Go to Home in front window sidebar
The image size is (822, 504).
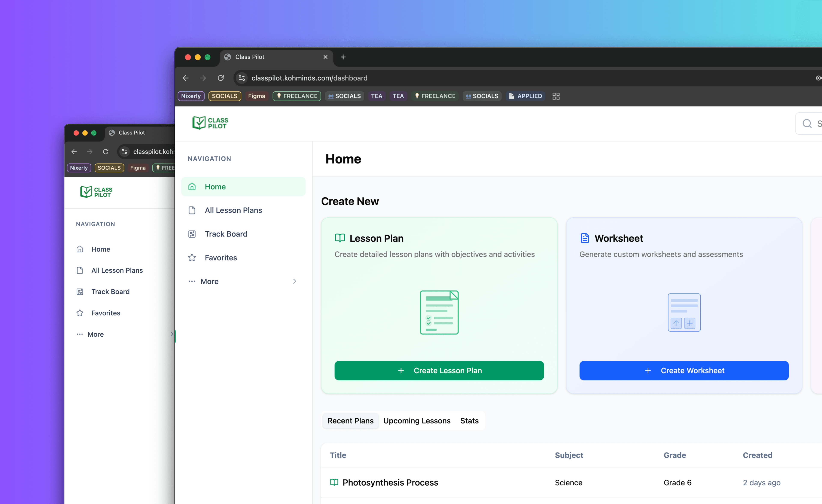243,187
